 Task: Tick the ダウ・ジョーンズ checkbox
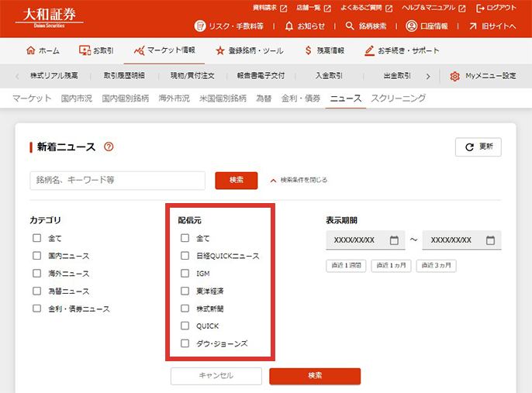tap(185, 343)
